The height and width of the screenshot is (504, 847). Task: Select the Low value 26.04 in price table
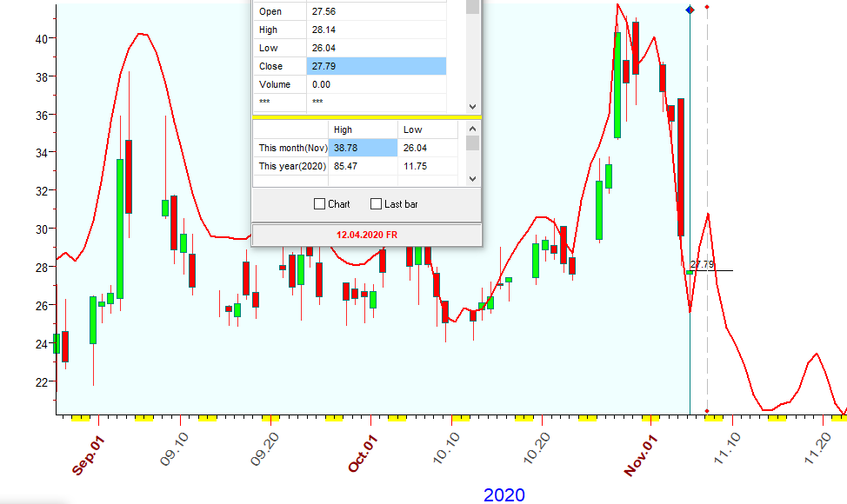click(377, 48)
